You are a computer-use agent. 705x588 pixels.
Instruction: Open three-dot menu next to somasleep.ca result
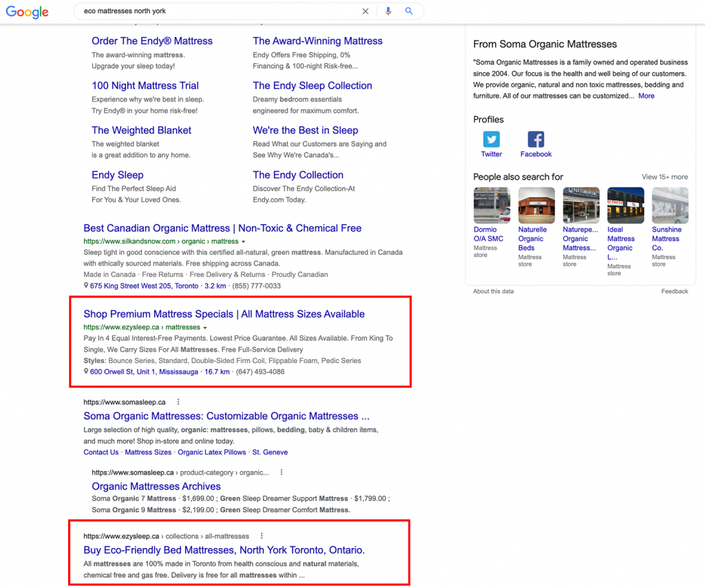click(x=178, y=401)
